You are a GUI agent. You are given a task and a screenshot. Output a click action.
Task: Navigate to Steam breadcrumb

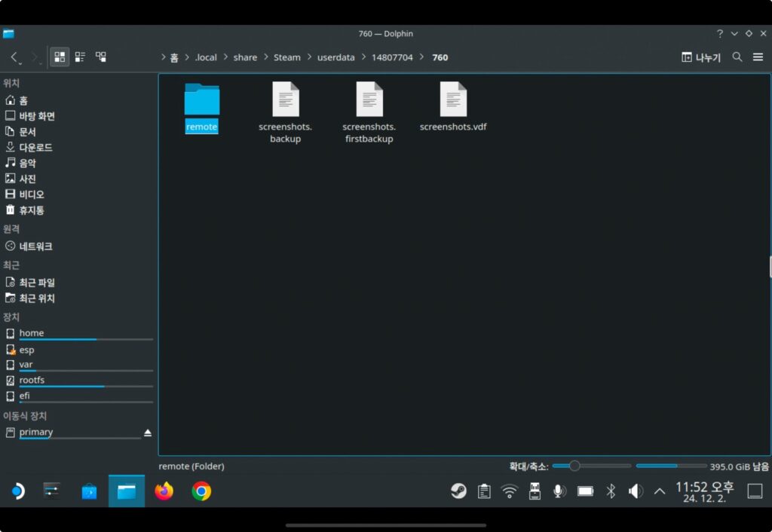(x=287, y=57)
